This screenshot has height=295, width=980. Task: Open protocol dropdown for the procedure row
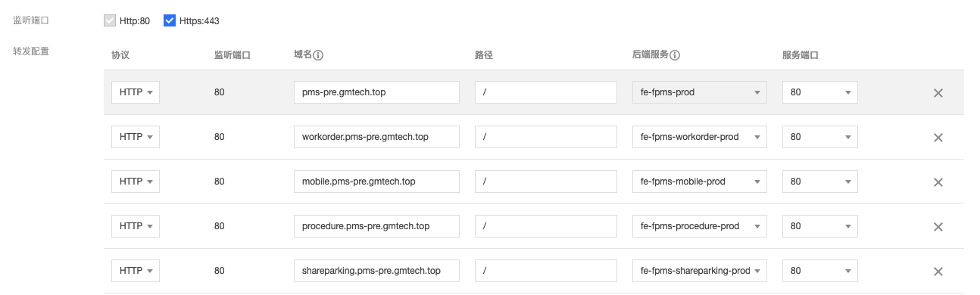tap(136, 226)
